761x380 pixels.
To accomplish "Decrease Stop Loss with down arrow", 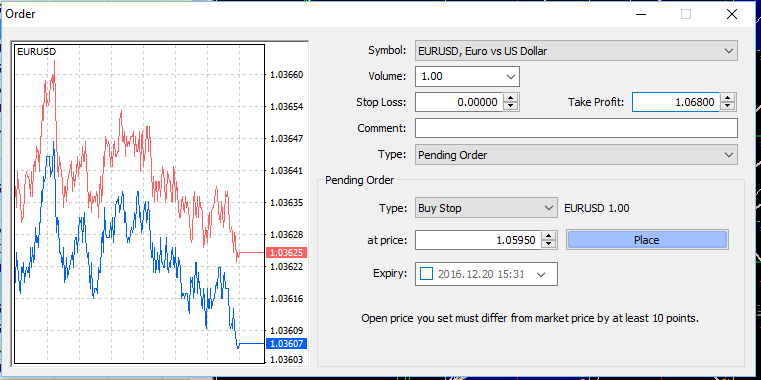I will 511,106.
